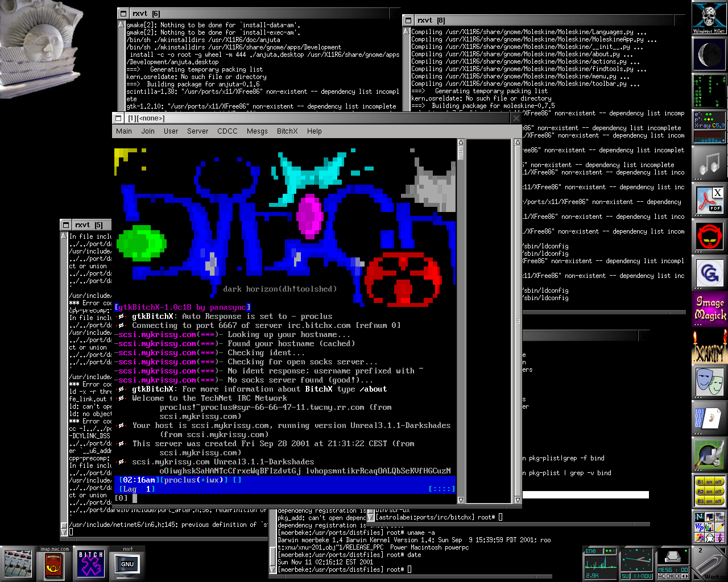
Task: Click the paint palette mini launcher icon
Action: [x=700, y=537]
